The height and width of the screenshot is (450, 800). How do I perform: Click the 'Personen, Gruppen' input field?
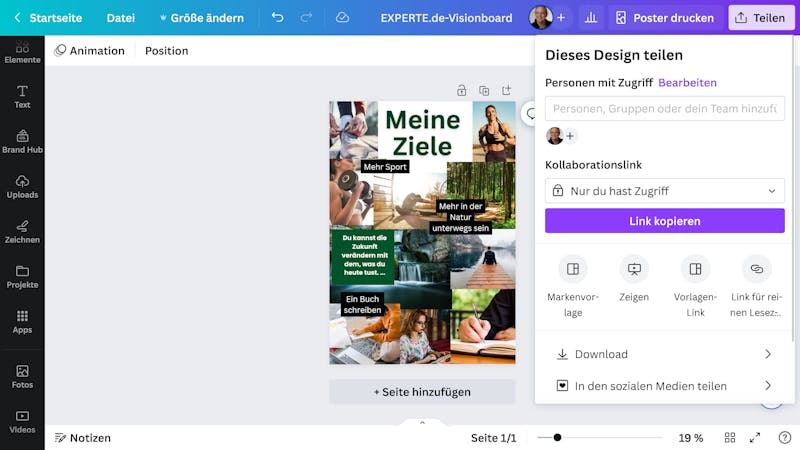click(x=665, y=109)
